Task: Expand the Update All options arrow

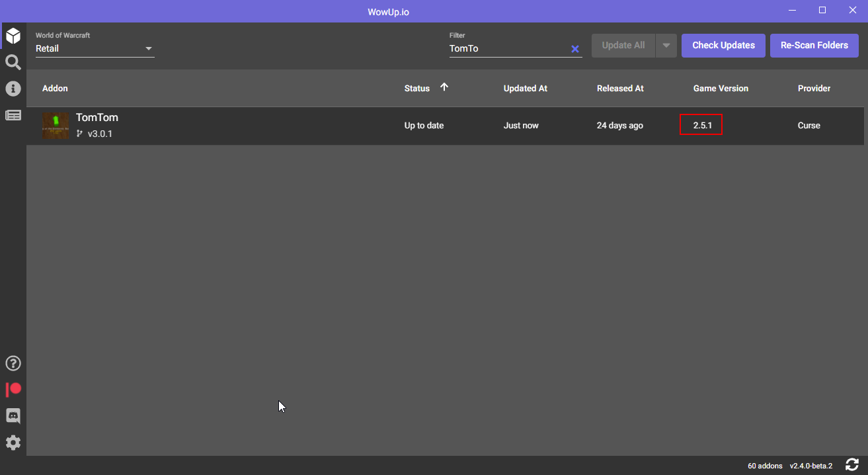Action: [x=666, y=45]
